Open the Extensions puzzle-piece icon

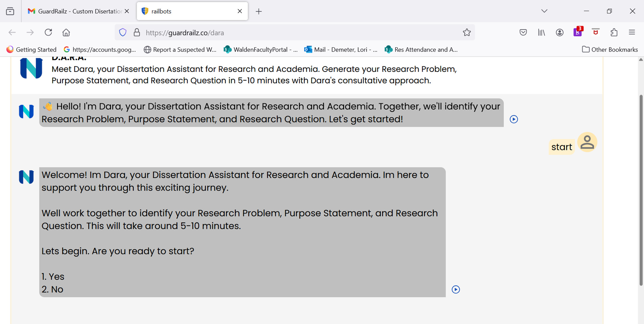point(614,32)
